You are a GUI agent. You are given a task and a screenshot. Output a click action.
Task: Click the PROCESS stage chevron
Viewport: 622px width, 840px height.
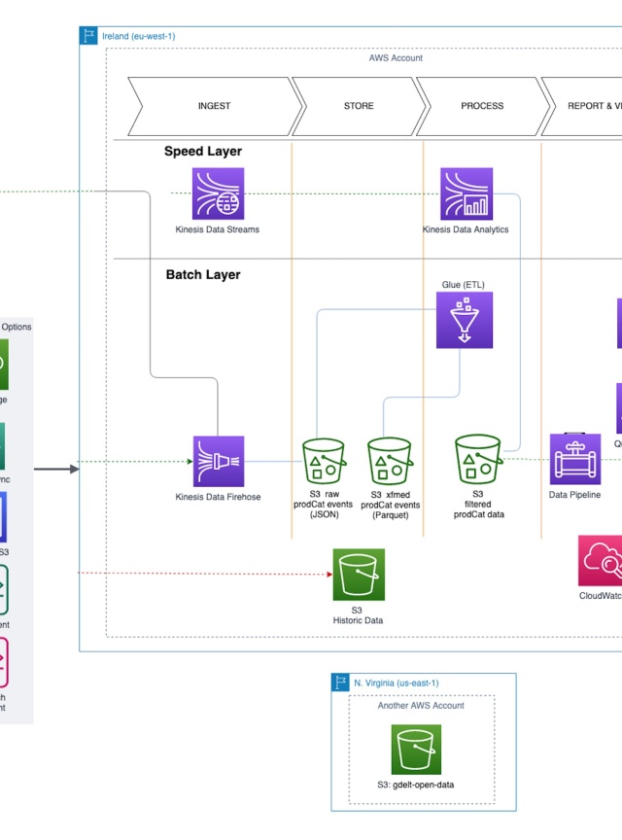click(x=483, y=106)
